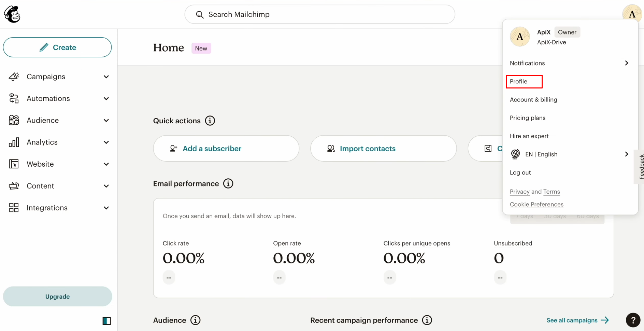Image resolution: width=644 pixels, height=331 pixels.
Task: Select the Analytics bar chart icon
Action: (14, 142)
